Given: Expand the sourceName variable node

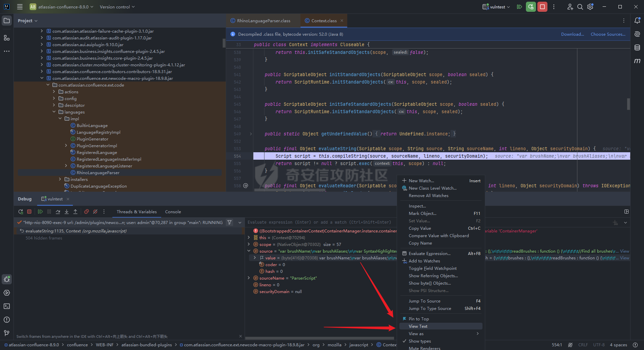Looking at the screenshot, I should tap(249, 278).
